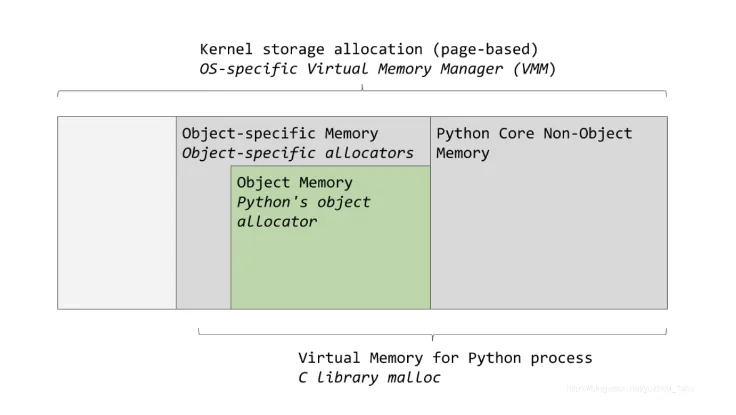The width and height of the screenshot is (736, 415).
Task: Click the italic "Object-specific allocators" label
Action: [297, 153]
